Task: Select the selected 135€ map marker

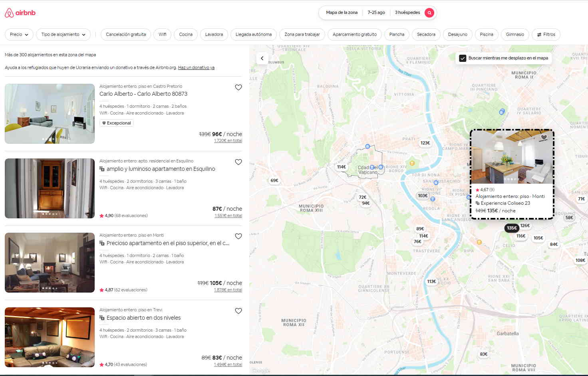Action: (x=512, y=228)
